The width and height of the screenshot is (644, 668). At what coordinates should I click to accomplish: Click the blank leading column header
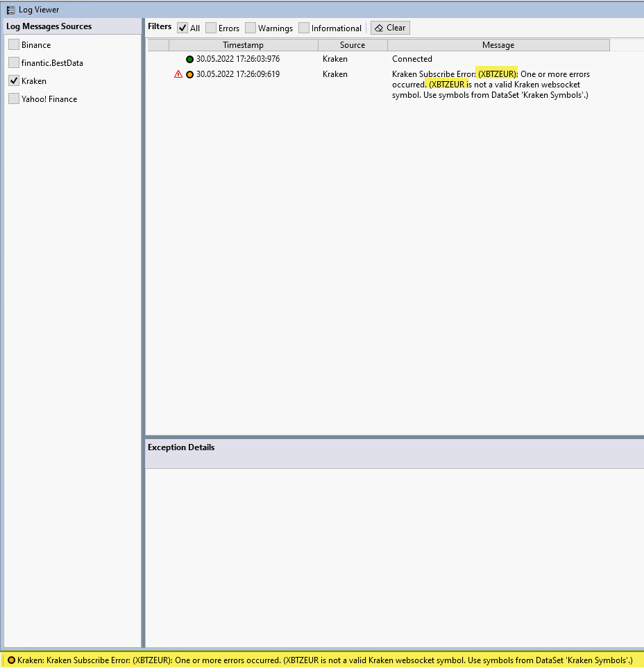(158, 44)
